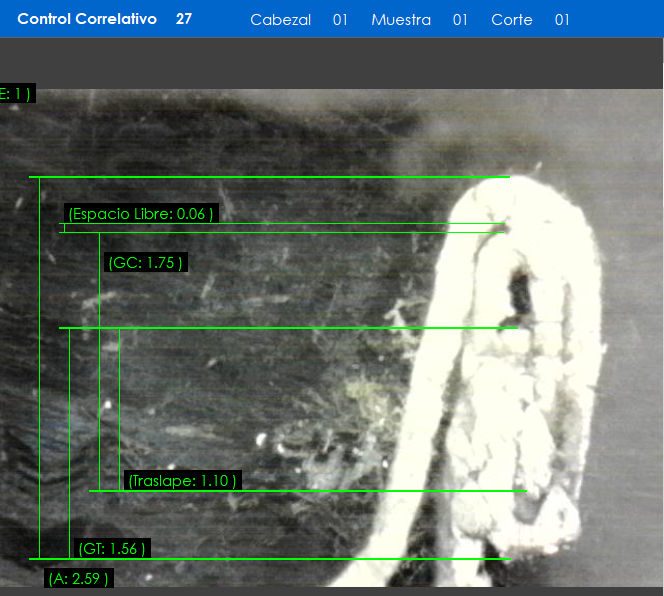Click the A 2.59 measurement label
Image resolution: width=664 pixels, height=596 pixels.
click(78, 579)
